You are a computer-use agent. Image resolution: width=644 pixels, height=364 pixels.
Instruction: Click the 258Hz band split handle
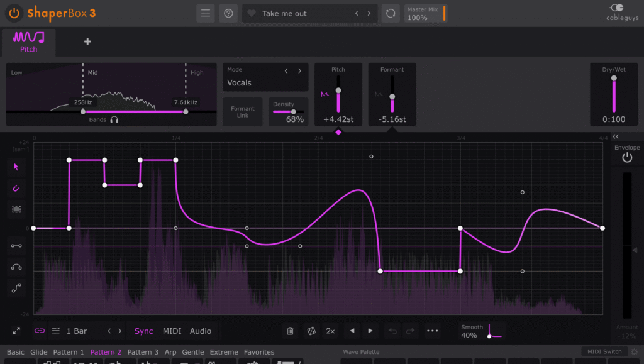[x=83, y=112]
